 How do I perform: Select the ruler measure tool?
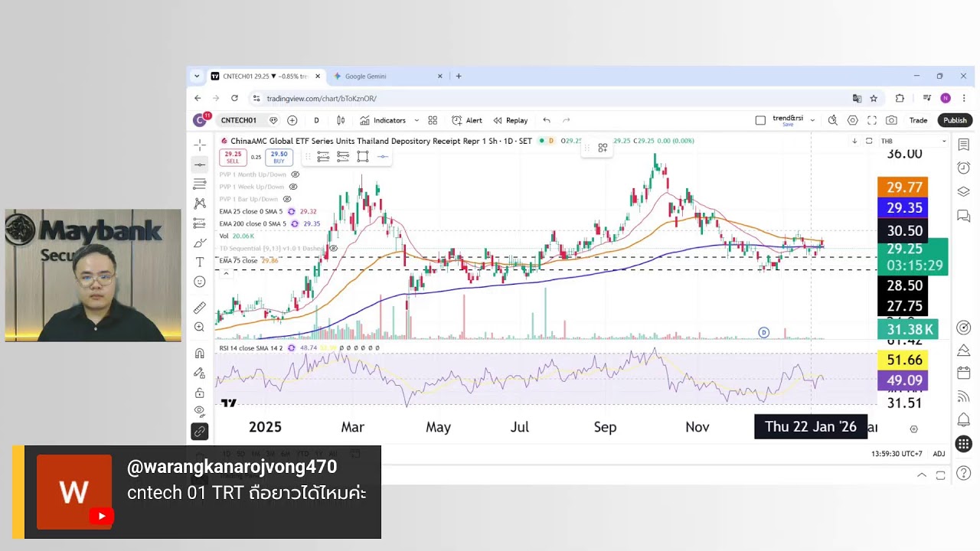click(200, 308)
